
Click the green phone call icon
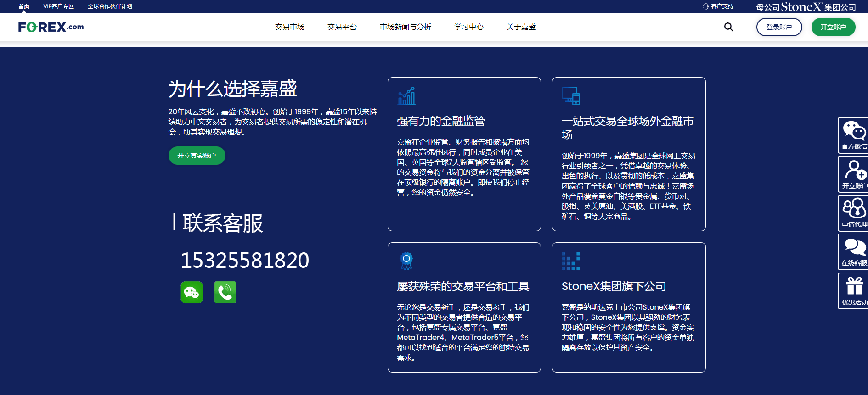(225, 292)
